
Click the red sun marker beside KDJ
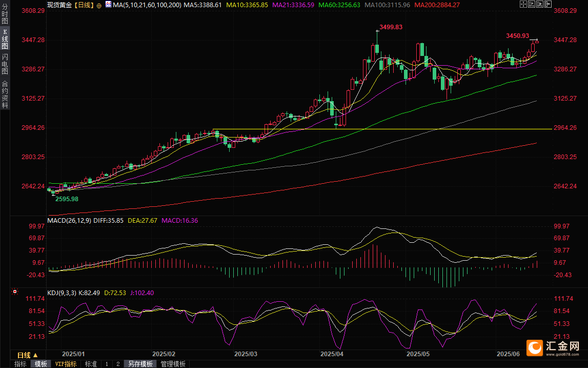pyautogui.click(x=15, y=292)
